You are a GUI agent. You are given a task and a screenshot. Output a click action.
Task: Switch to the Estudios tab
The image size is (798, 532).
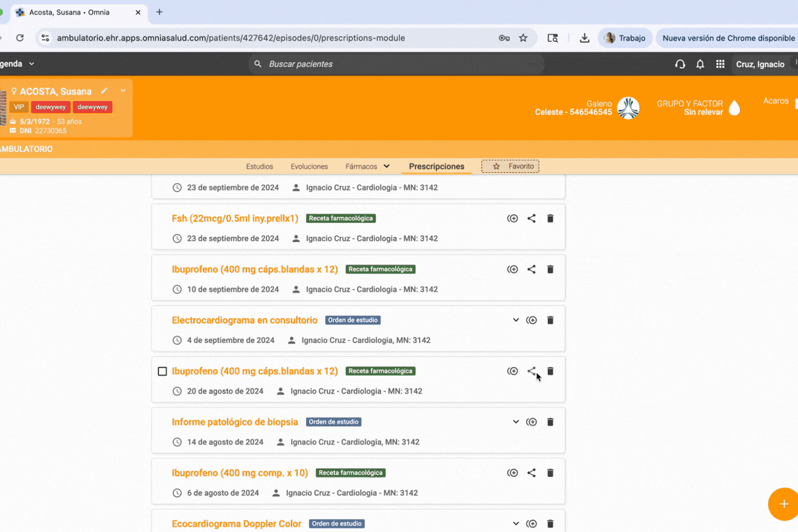pos(259,166)
